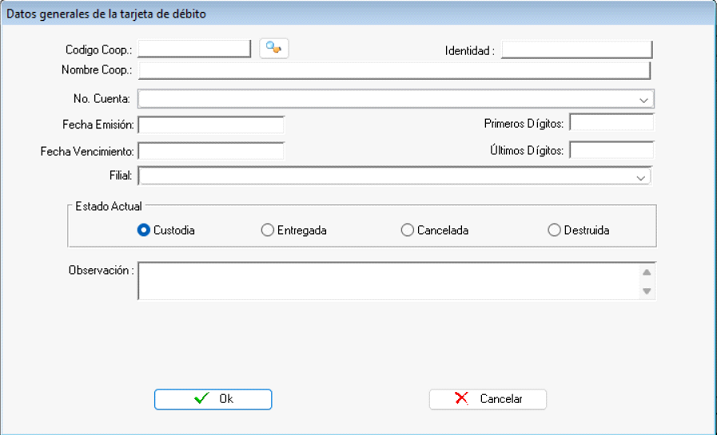The image size is (718, 436).
Task: Click the Primeros Dígitos field
Action: 611,123
